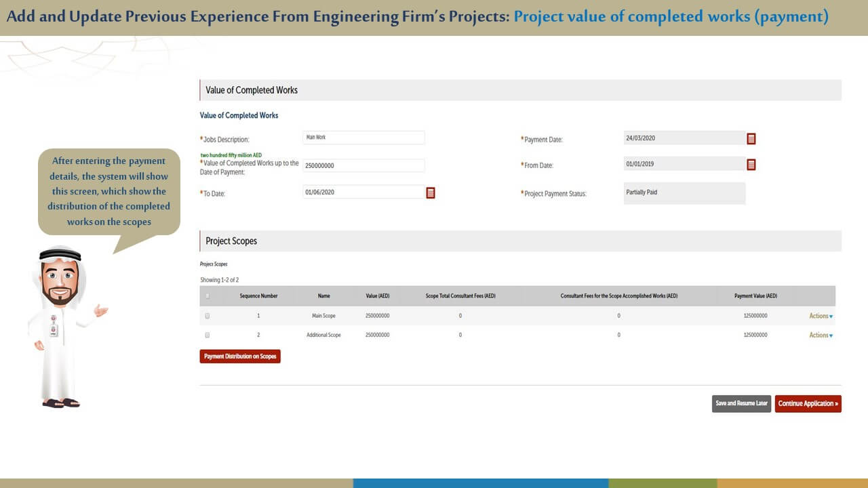Screen dimensions: 868x488
Task: Expand Actions dropdown for Main Scope
Action: [x=821, y=316]
